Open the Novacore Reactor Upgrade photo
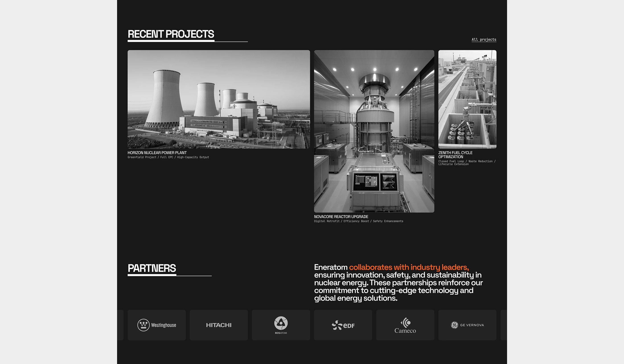 pos(374,131)
